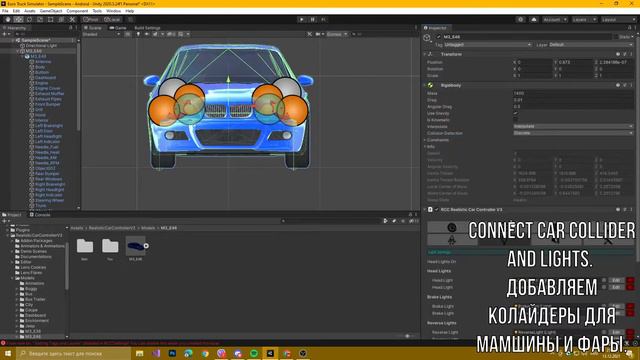Select Directional Light in Hierarchy
Viewport: 640px width, 360px height.
[x=41, y=46]
